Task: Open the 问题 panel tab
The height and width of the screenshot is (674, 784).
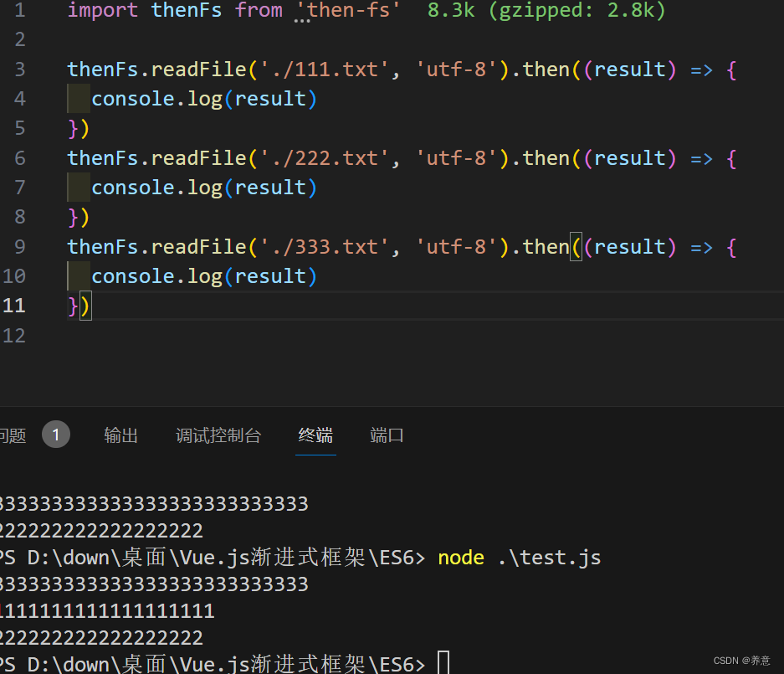Action: [12, 435]
